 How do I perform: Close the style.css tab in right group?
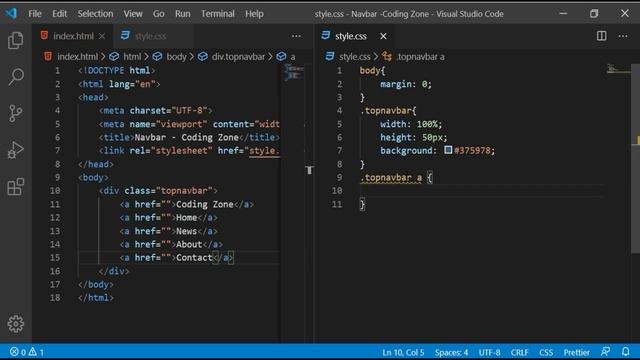point(383,36)
